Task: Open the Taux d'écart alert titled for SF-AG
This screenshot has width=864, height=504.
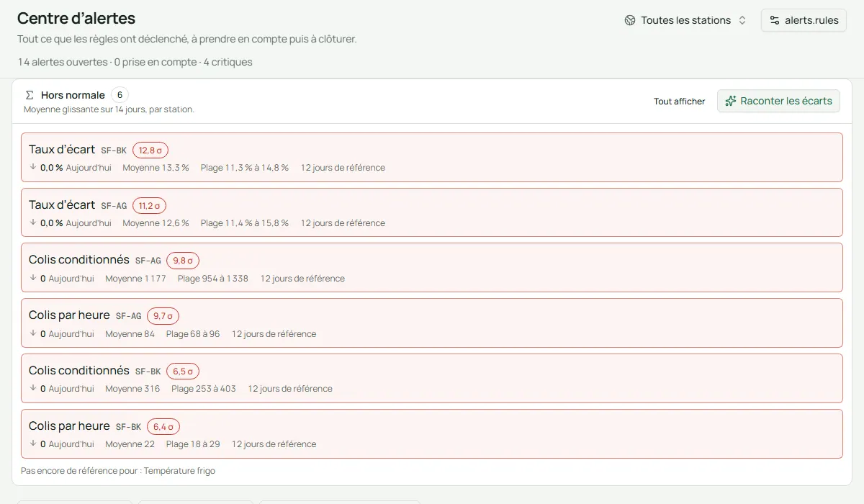Action: 62,204
